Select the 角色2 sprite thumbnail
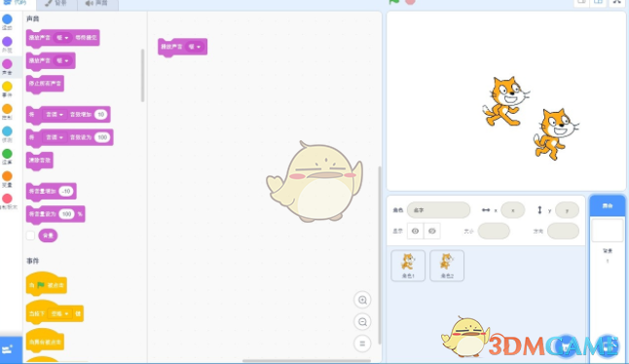This screenshot has height=364, width=629. tap(447, 266)
